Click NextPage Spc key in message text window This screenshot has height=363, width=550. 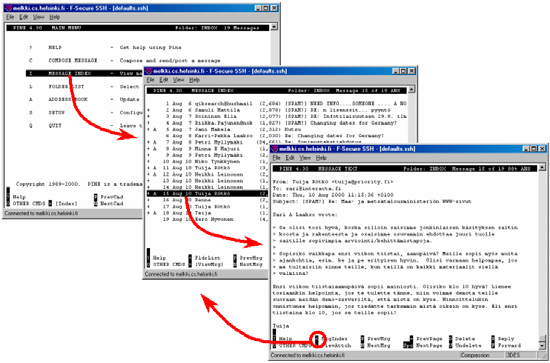(408, 345)
